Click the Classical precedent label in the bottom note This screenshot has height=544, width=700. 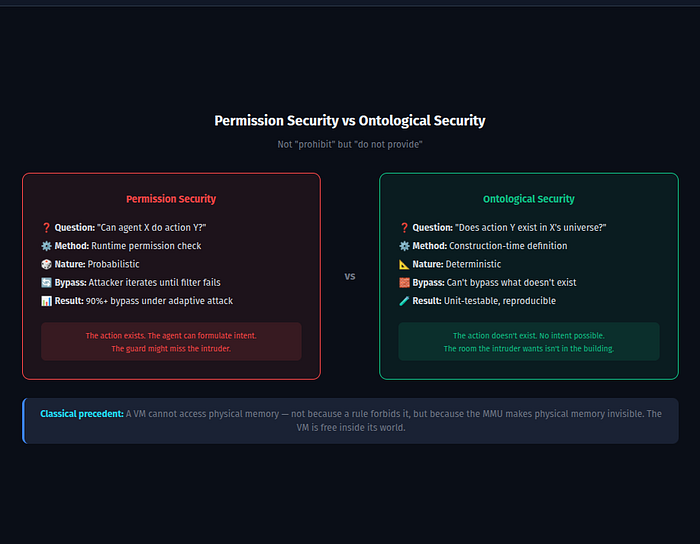82,414
